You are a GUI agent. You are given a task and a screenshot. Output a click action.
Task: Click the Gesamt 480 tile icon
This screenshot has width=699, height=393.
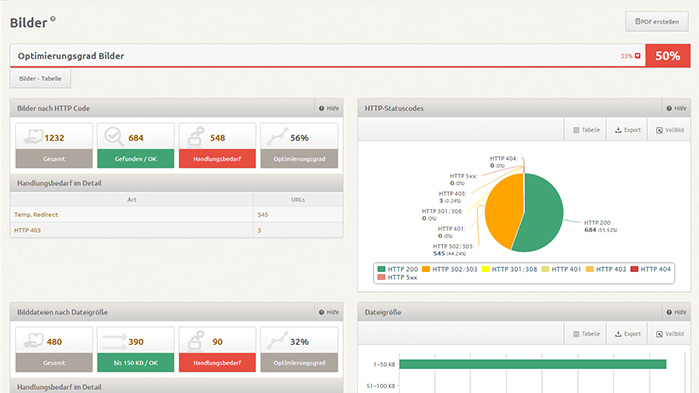point(33,340)
